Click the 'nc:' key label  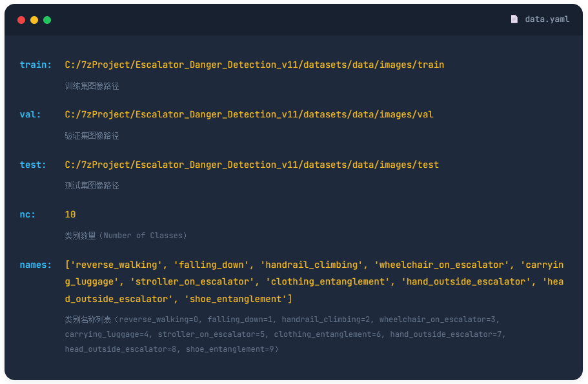tap(28, 214)
